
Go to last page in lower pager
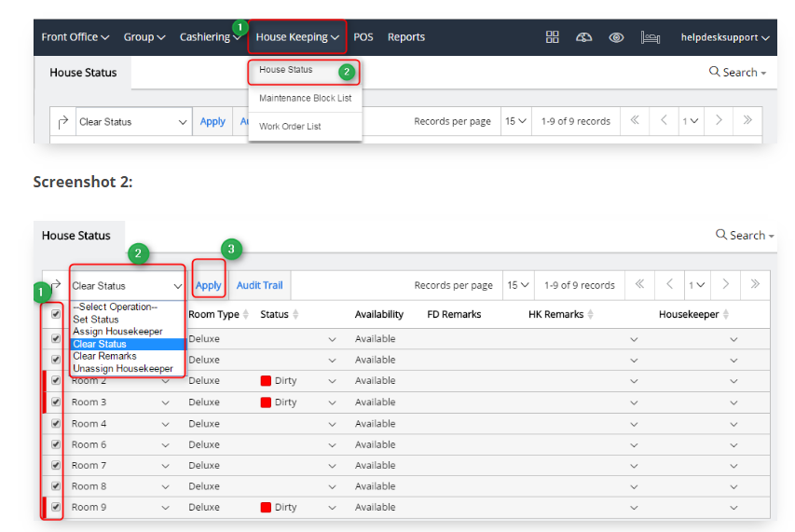pos(755,284)
